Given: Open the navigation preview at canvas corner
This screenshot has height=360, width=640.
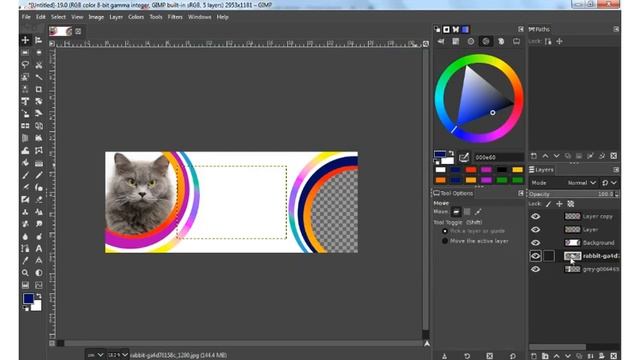Looking at the screenshot, I should click(x=427, y=344).
